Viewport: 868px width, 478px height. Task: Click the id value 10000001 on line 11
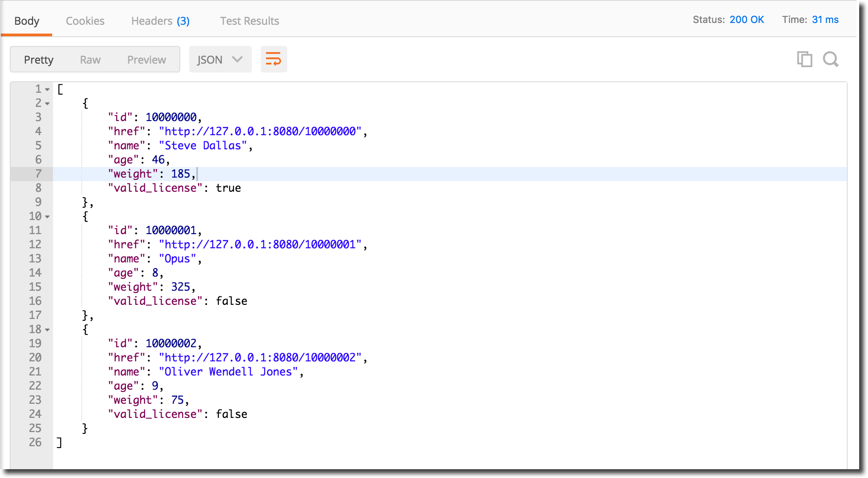(171, 230)
